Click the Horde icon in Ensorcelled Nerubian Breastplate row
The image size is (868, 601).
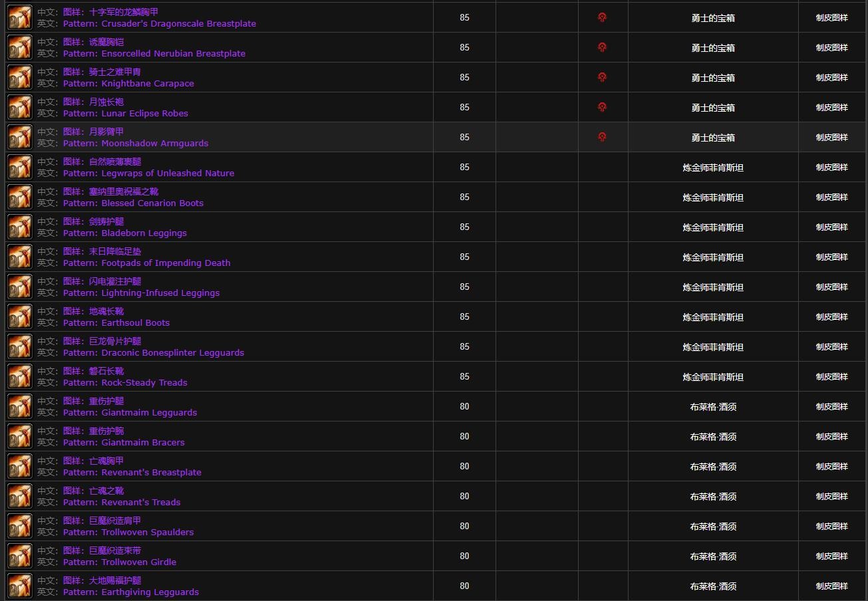coord(602,47)
